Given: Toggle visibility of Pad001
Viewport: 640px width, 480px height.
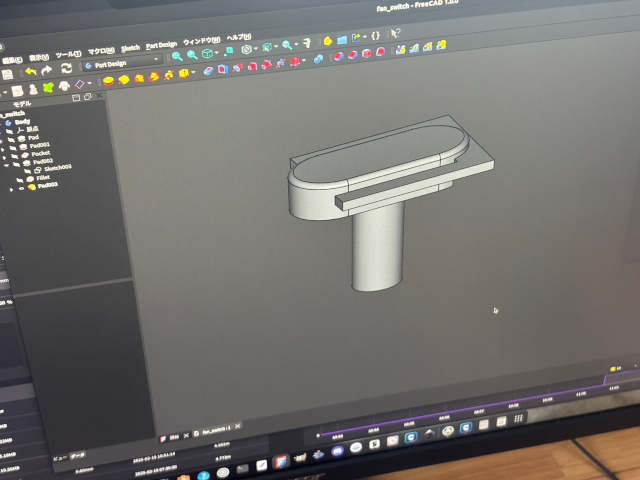Looking at the screenshot, I should (13, 148).
